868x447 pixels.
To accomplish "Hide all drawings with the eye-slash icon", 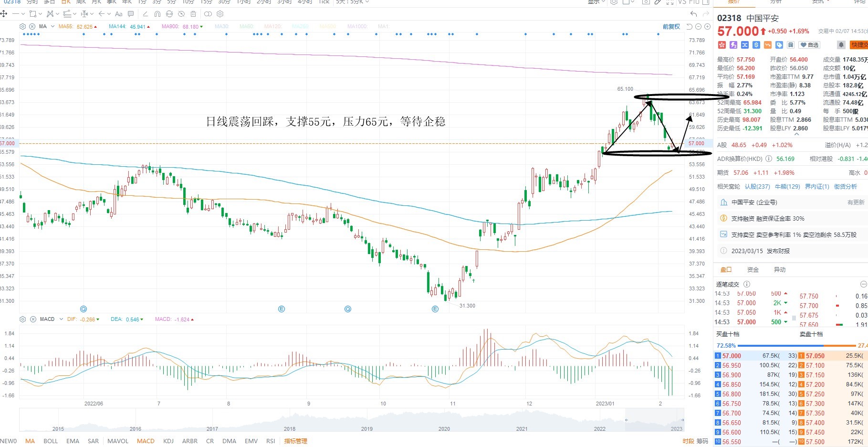I will click(181, 14).
